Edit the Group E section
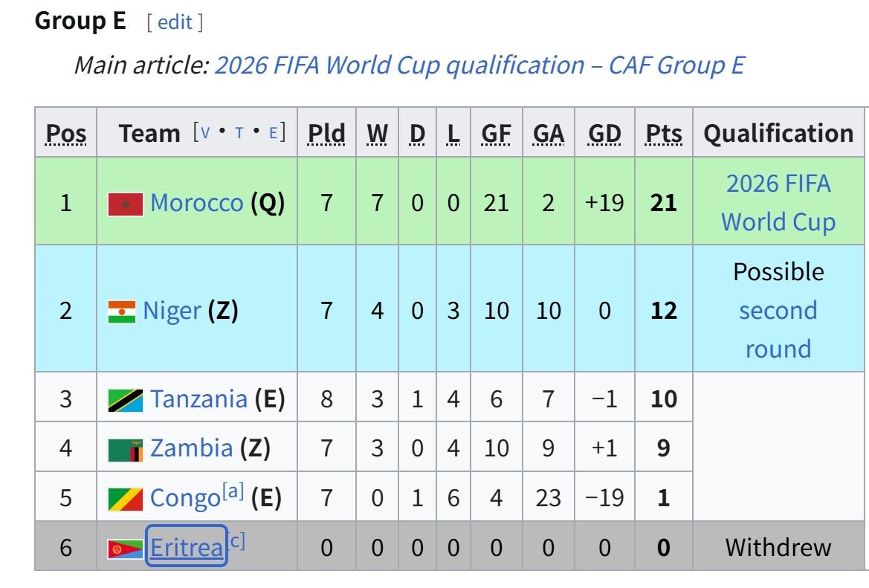The height and width of the screenshot is (588, 869). (175, 22)
